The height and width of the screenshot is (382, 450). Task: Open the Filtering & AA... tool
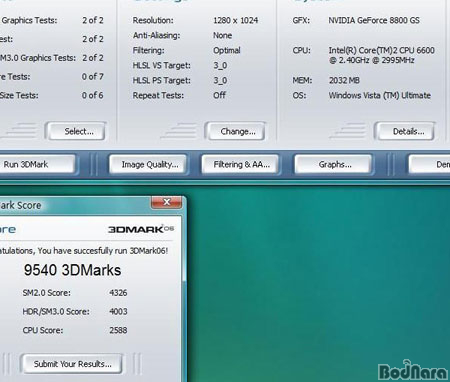pos(240,164)
